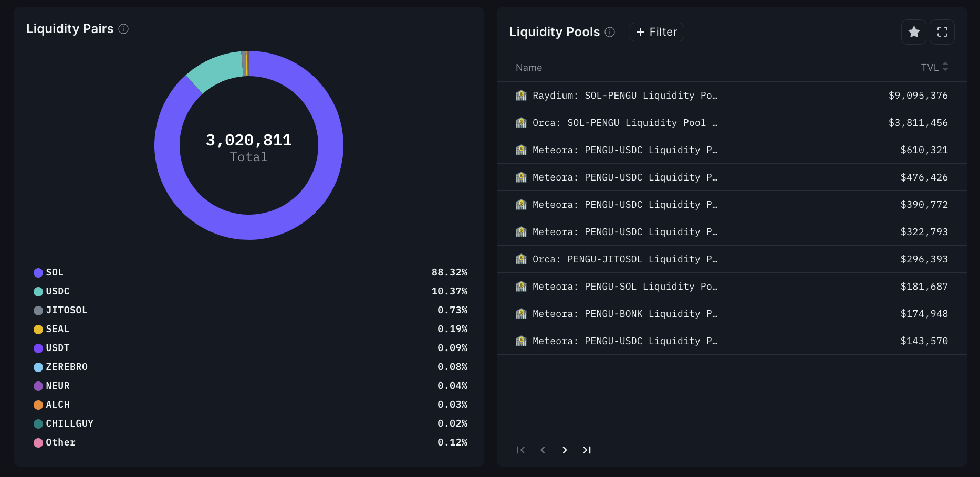Click the SEAL legend color dot
The image size is (980, 477).
click(38, 330)
